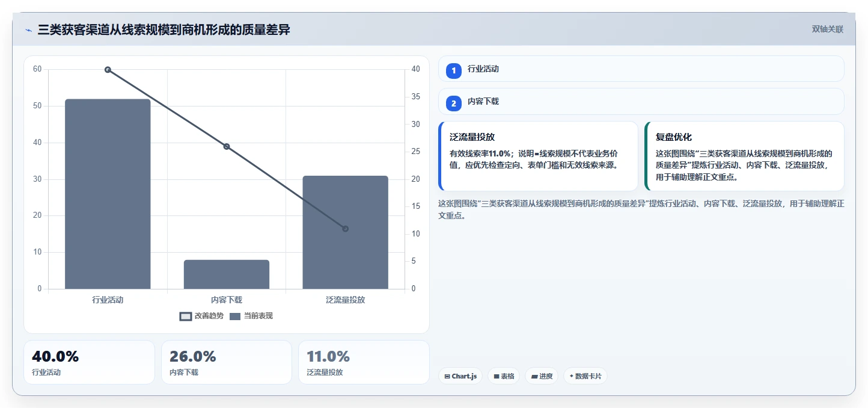Click the Chart.js chip icon
The height and width of the screenshot is (408, 868).
tap(447, 377)
